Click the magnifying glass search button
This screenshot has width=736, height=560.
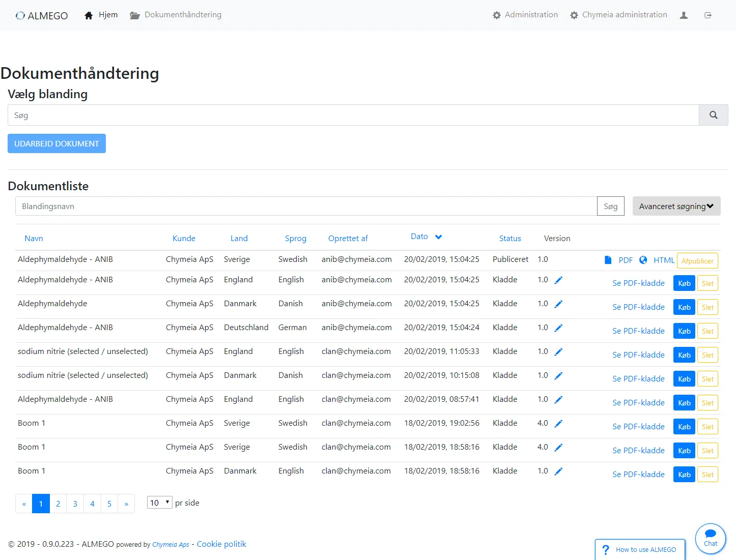pos(714,115)
